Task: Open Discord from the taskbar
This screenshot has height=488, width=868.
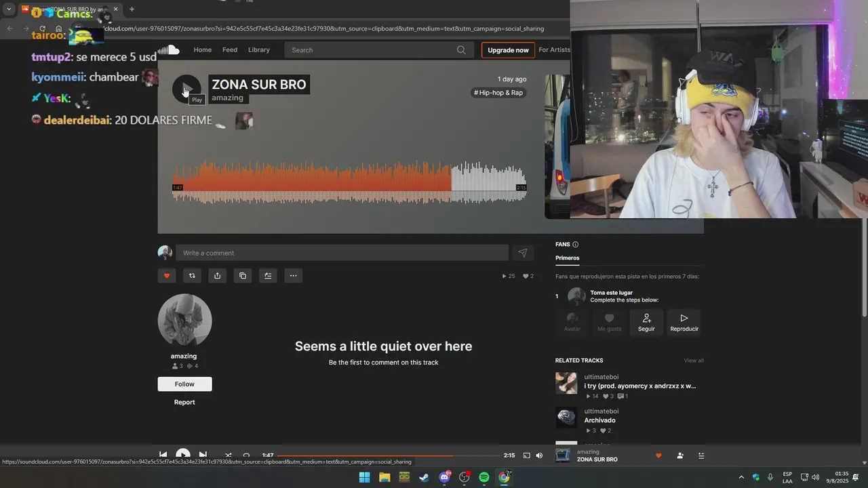Action: coord(444,477)
